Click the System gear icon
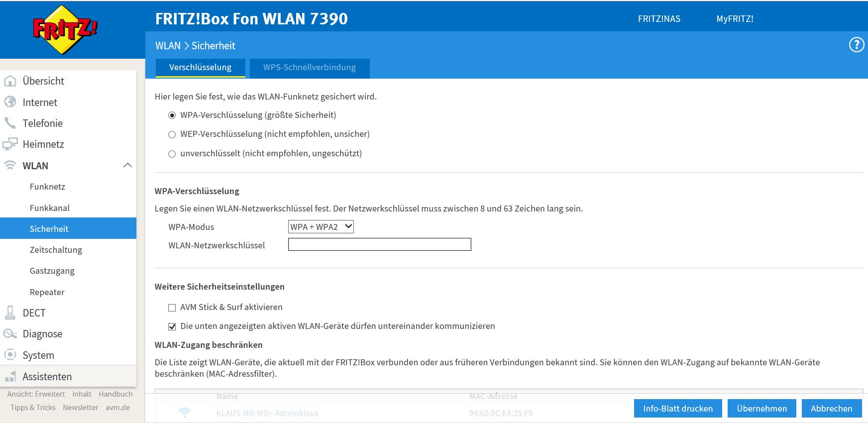 point(10,355)
